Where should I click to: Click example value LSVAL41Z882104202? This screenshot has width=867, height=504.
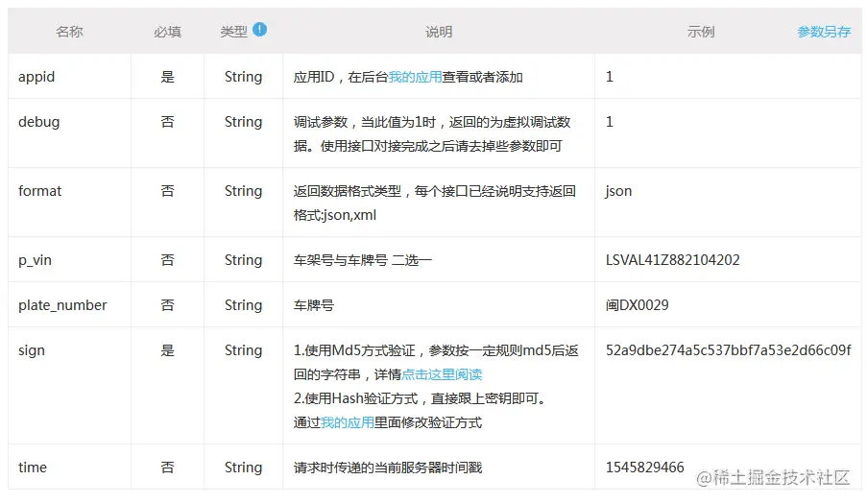pos(673,260)
